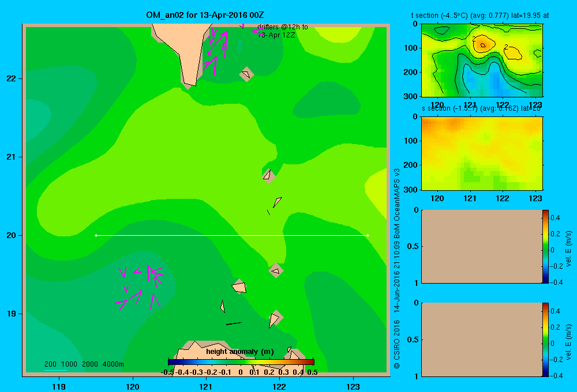Click the "0.5" end tick of the height anomaly colorbar
577x392 pixels.
pos(312,372)
